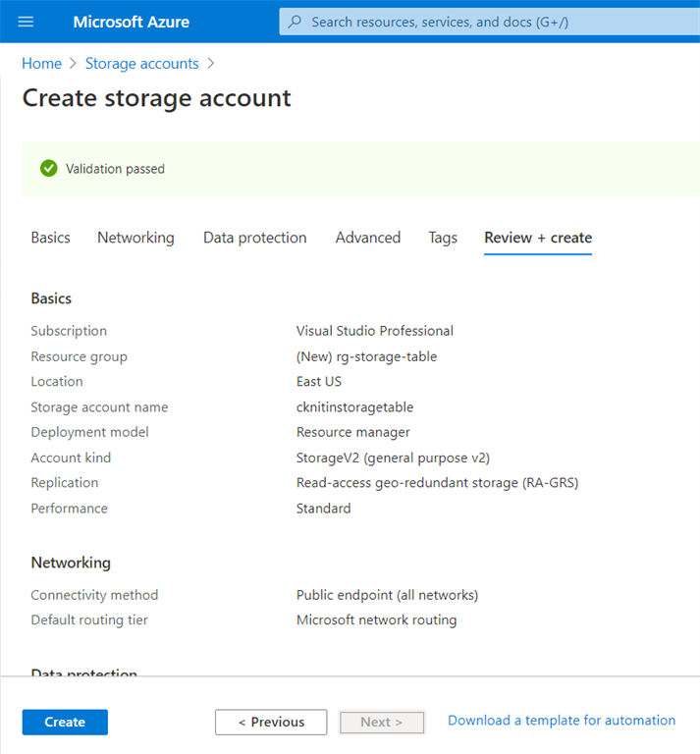Click the ckniitnstoragetable account name value
The width and height of the screenshot is (700, 754).
pyautogui.click(x=354, y=407)
